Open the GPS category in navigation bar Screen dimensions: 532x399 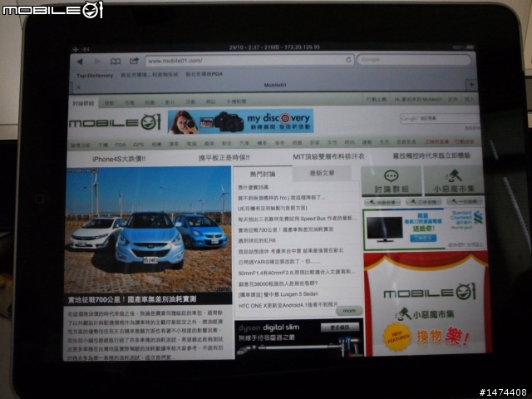pyautogui.click(x=139, y=145)
